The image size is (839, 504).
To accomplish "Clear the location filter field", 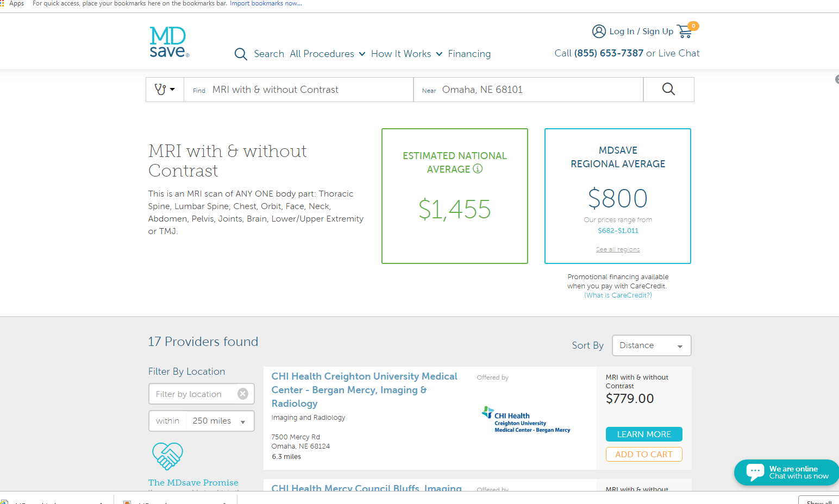I will pos(243,394).
